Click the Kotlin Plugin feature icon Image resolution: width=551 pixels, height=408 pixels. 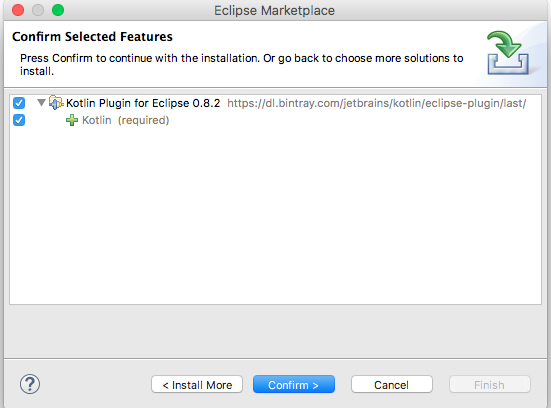click(x=56, y=103)
